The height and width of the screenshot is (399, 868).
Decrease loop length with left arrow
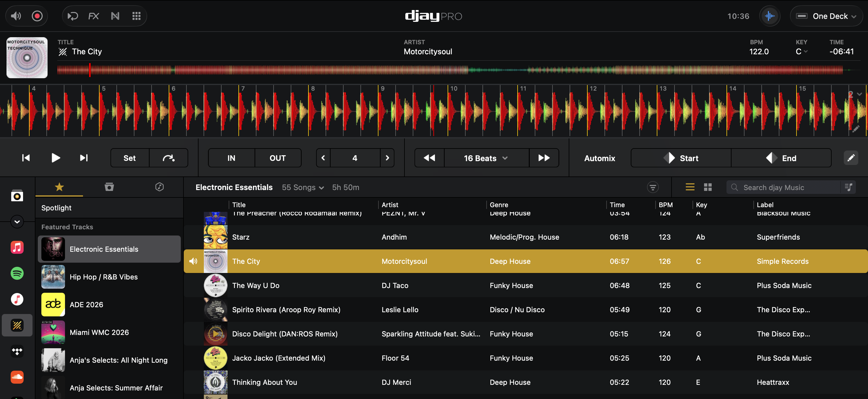323,158
